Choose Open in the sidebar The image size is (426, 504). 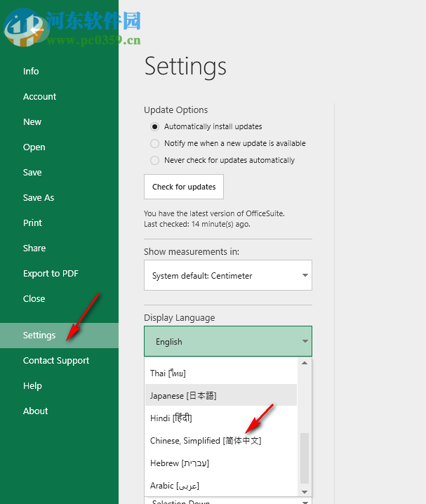(34, 147)
